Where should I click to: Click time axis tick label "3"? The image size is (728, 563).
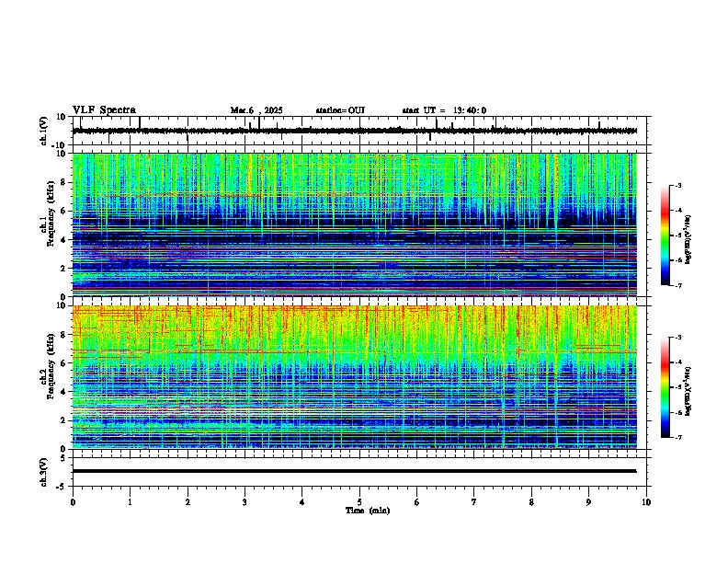245,502
